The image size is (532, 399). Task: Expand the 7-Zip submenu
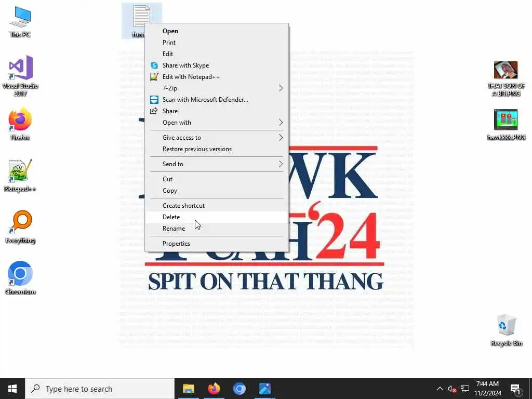[x=217, y=88]
